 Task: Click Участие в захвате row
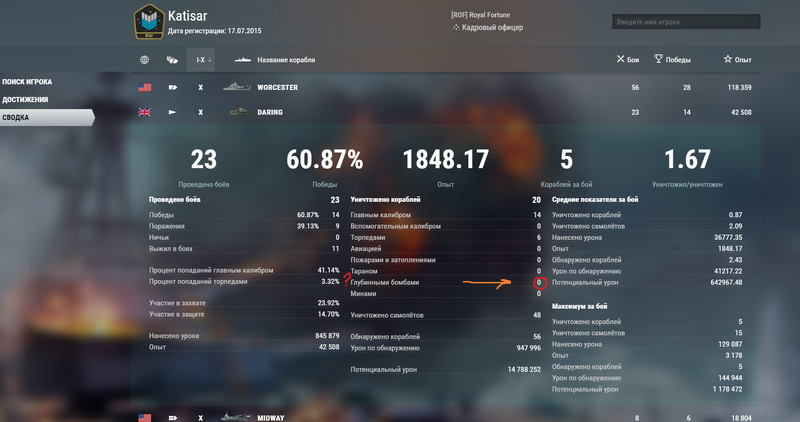[244, 303]
